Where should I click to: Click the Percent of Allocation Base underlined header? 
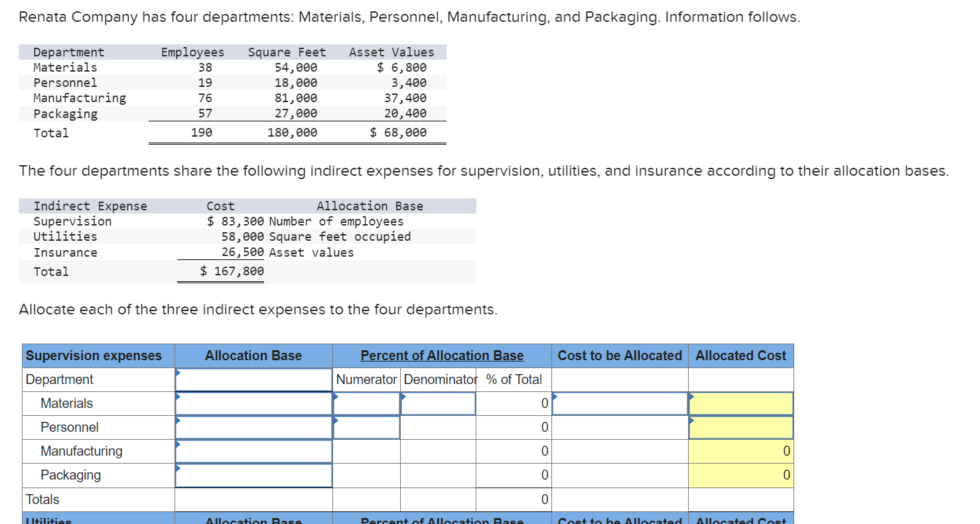[441, 356]
